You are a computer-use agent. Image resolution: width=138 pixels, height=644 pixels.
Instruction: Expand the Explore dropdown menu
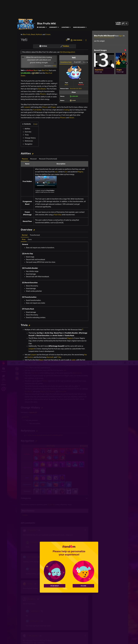tap(42, 27)
